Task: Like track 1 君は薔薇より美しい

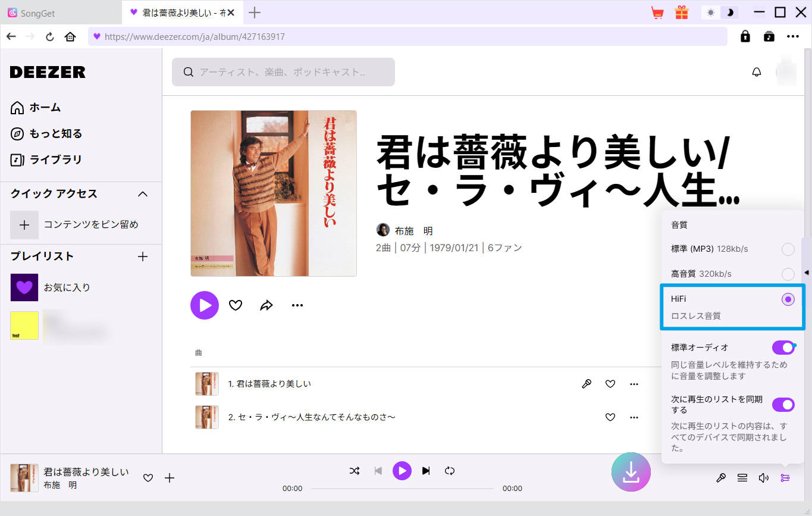Action: [610, 384]
